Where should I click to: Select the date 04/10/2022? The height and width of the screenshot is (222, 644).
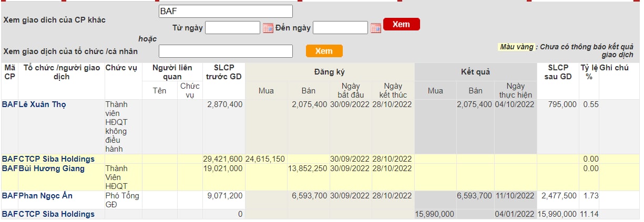coord(515,104)
